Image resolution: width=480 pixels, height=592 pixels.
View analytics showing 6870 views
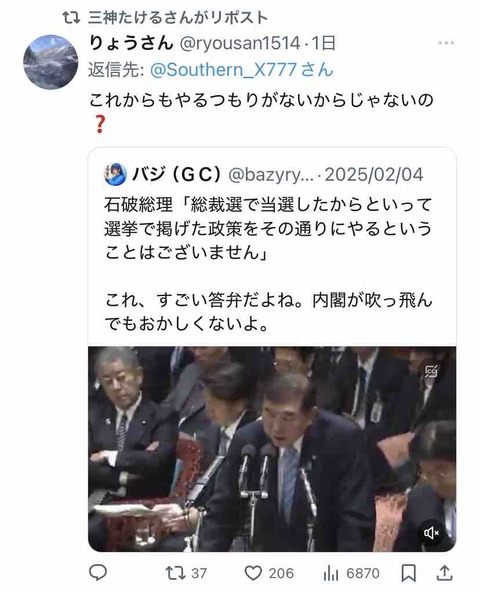[x=351, y=573]
